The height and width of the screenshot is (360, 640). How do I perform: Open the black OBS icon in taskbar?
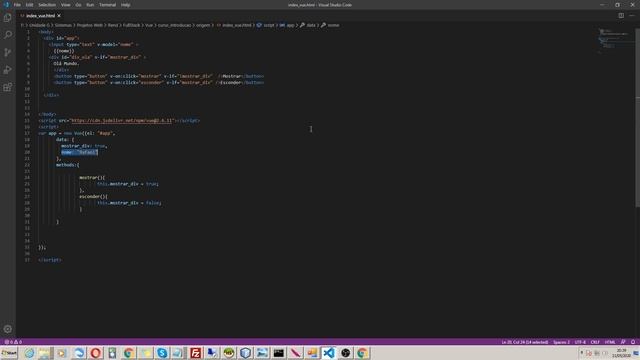(x=345, y=353)
